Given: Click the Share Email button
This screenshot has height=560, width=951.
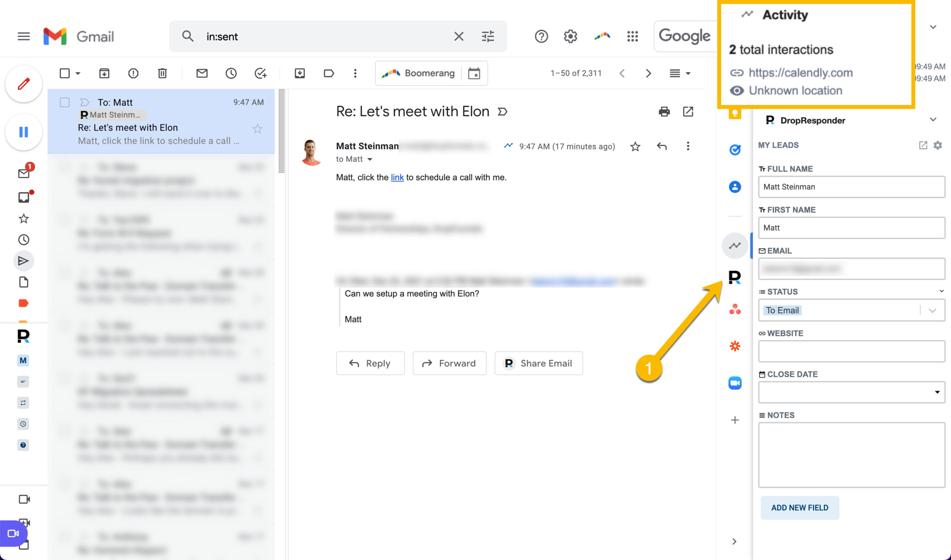Looking at the screenshot, I should [539, 363].
